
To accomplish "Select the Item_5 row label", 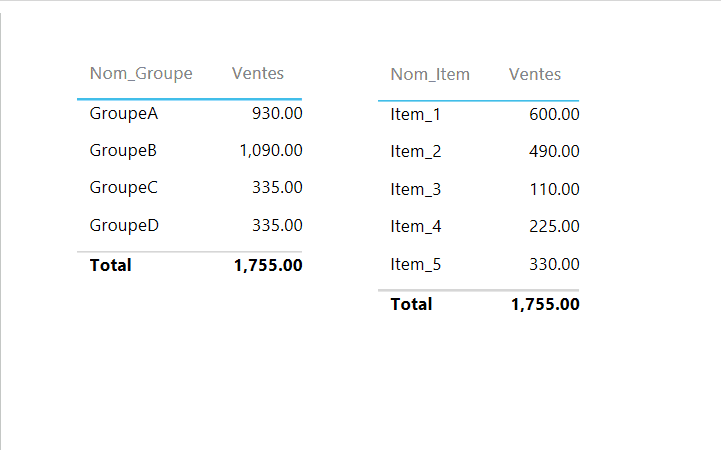I will click(416, 264).
